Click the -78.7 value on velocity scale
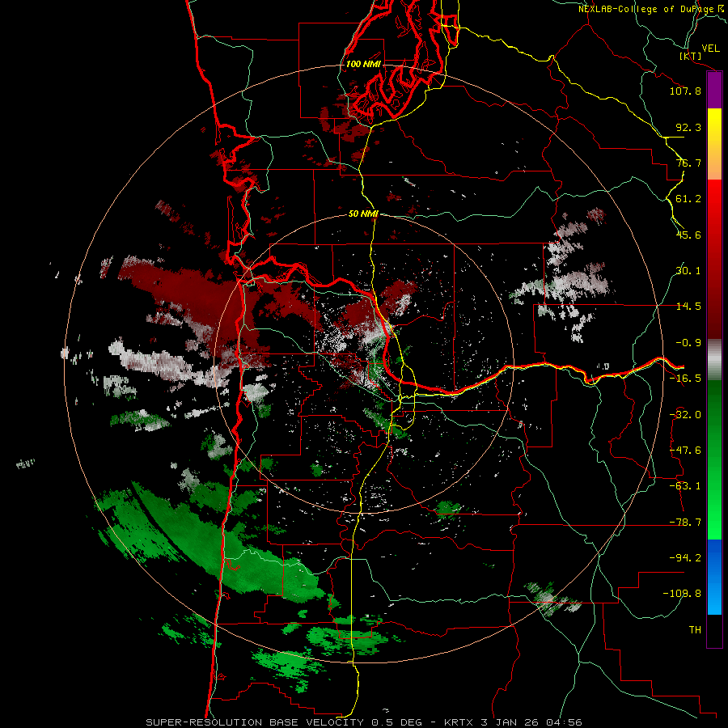 (685, 523)
